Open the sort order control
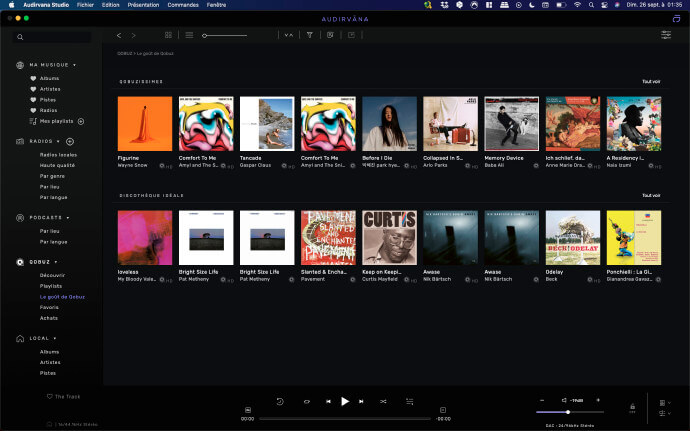 pos(289,35)
